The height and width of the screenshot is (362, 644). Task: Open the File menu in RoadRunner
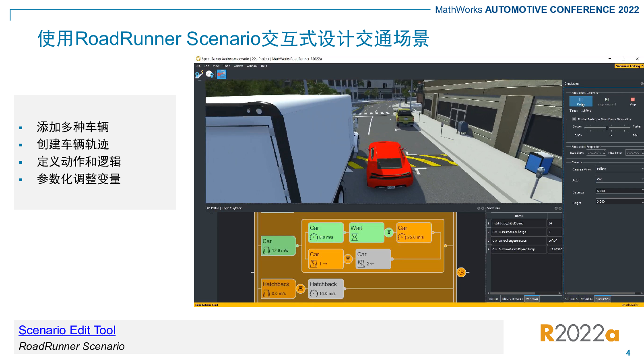click(198, 66)
